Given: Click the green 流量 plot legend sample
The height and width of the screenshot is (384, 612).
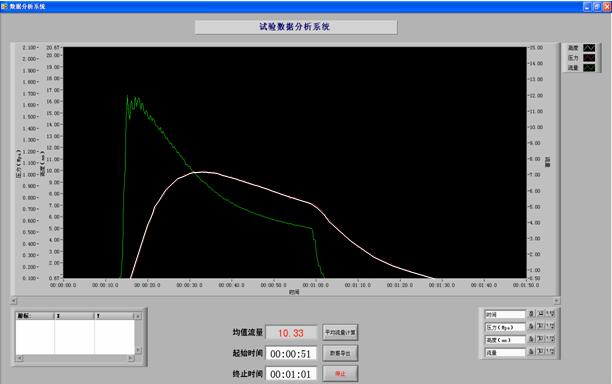Looking at the screenshot, I should point(589,68).
